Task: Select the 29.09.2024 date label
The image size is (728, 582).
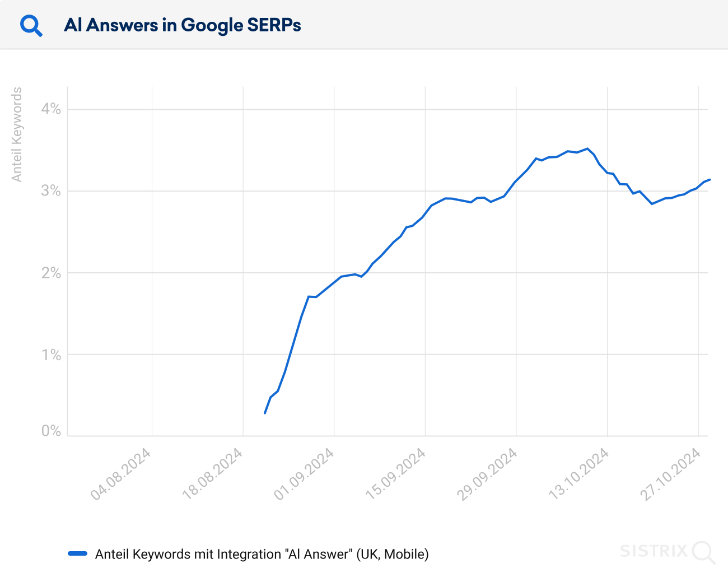Action: (x=487, y=474)
